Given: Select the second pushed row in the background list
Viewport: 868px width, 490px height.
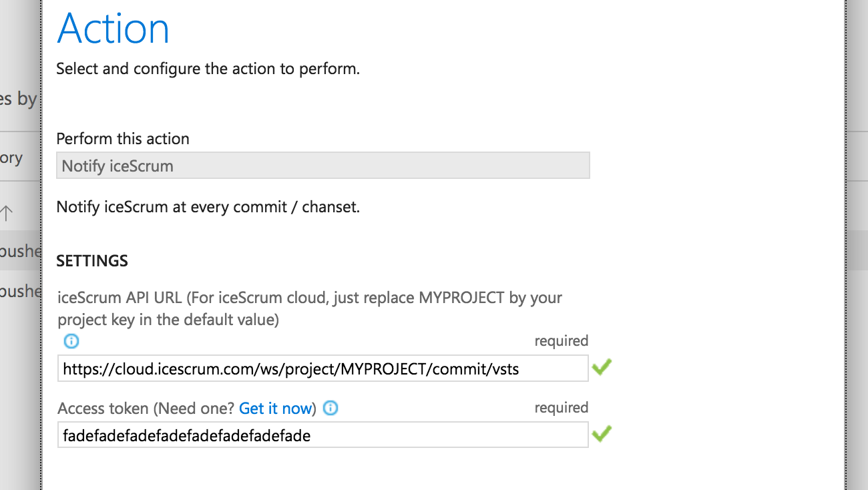Looking at the screenshot, I should tap(20, 292).
